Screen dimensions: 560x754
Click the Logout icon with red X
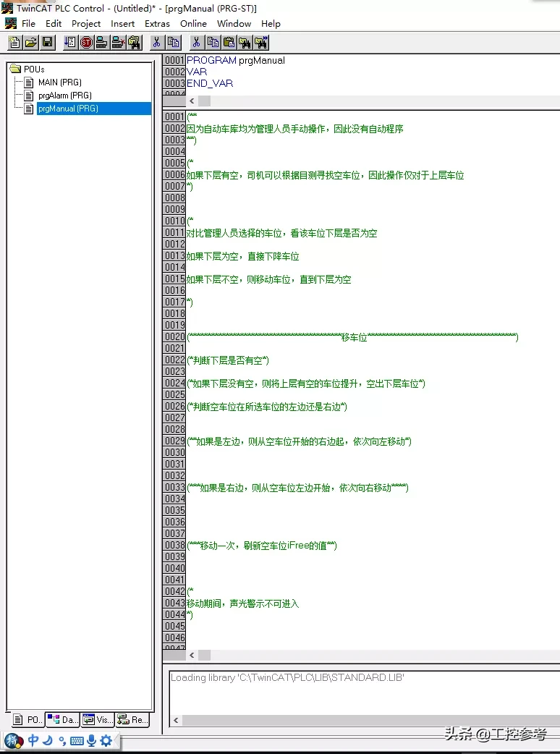(118, 42)
